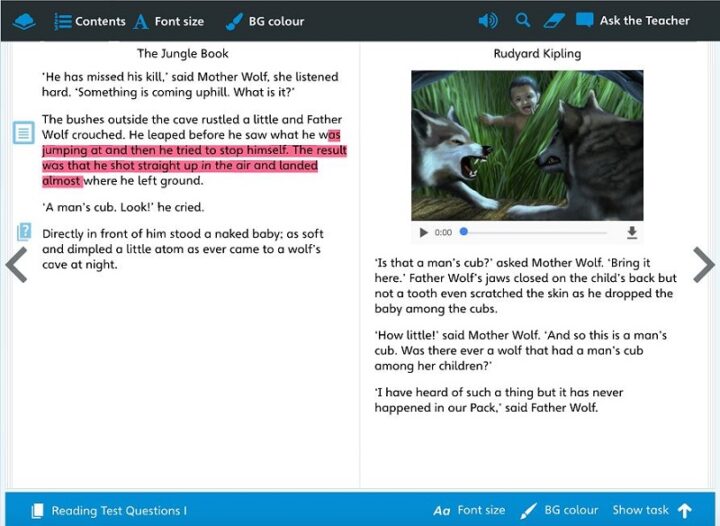The width and height of the screenshot is (720, 526).
Task: Open the bookshelf via top-left book icon
Action: 24,22
